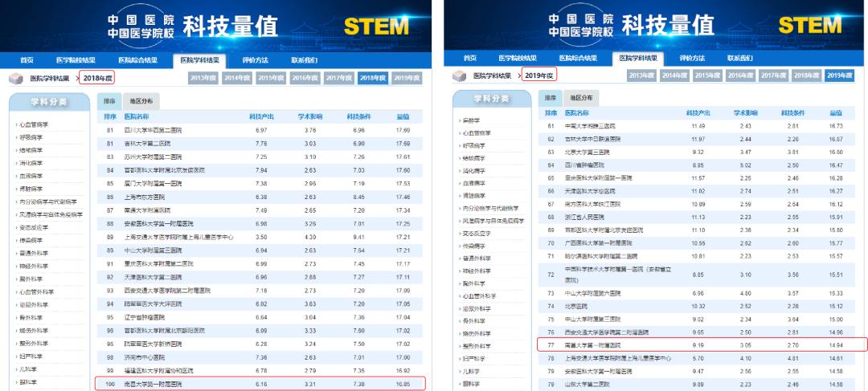This screenshot has height=391, width=868.
Task: Open 血液病学 category in left page sidebar
Action: (31, 176)
